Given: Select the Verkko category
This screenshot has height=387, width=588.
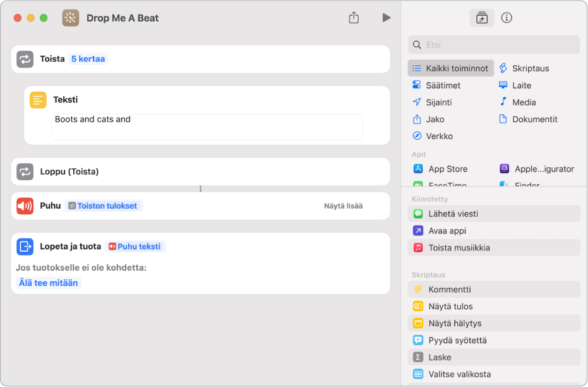Looking at the screenshot, I should pos(433,136).
